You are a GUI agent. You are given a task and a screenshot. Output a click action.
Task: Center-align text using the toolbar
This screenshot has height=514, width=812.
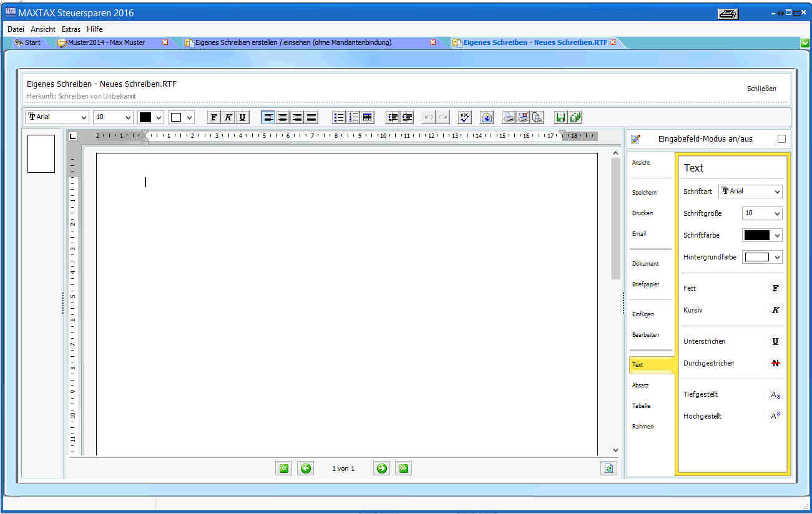click(x=283, y=117)
